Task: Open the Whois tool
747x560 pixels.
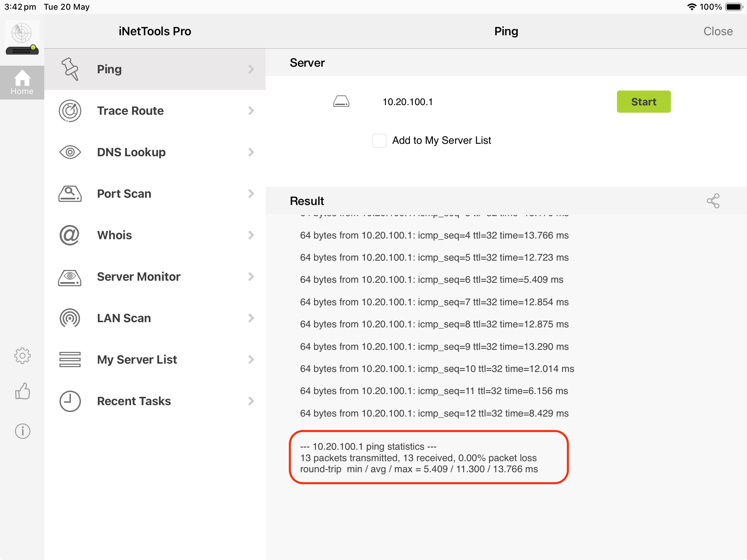Action: [x=155, y=235]
